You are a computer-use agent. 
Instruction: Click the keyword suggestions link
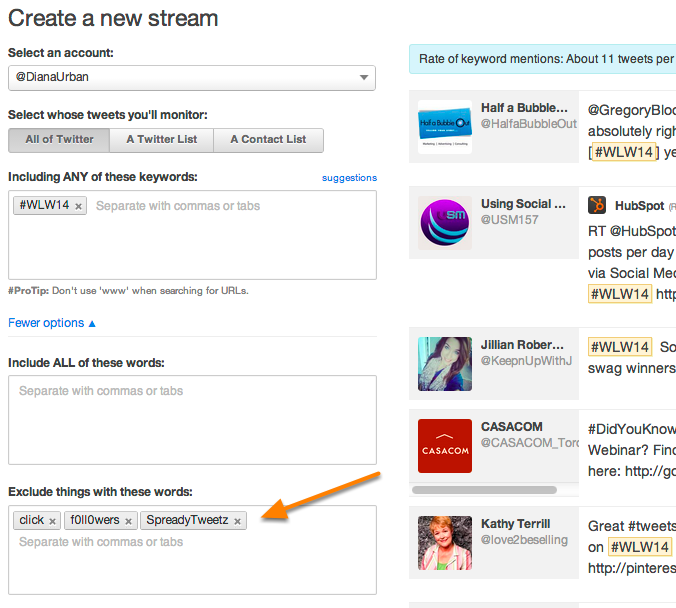click(349, 178)
